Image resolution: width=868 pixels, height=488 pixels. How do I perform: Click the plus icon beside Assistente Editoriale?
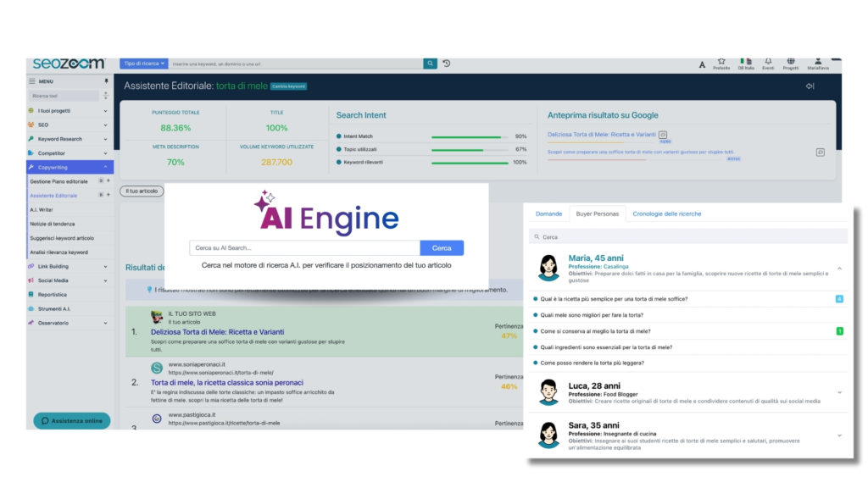click(x=108, y=195)
